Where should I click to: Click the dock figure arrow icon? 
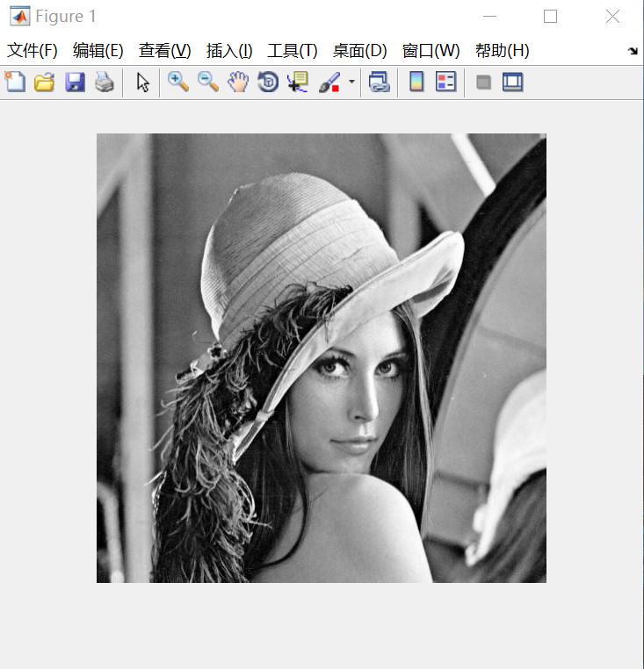click(x=633, y=51)
